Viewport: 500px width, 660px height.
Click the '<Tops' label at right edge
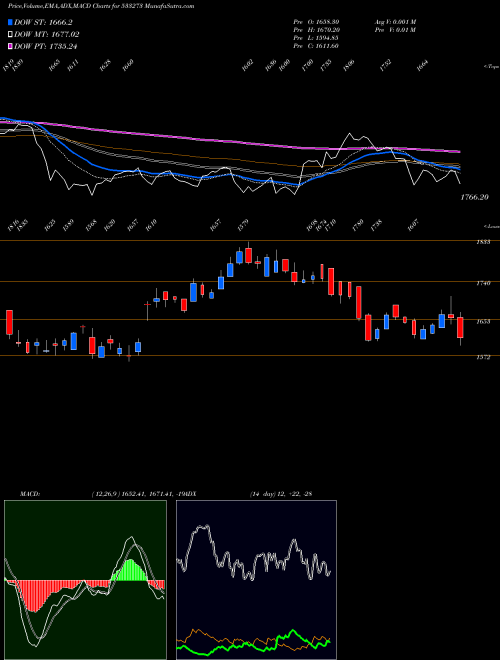[x=491, y=67]
